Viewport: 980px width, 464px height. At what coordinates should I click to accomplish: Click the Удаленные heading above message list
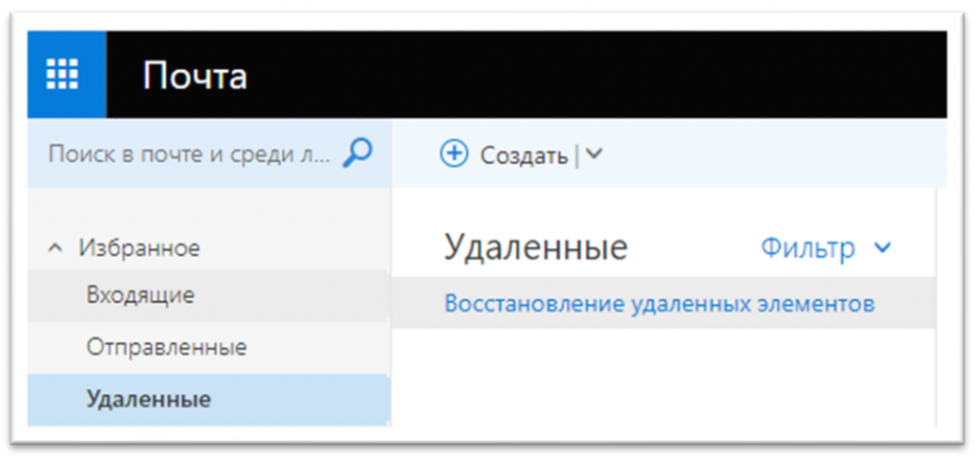tap(535, 248)
